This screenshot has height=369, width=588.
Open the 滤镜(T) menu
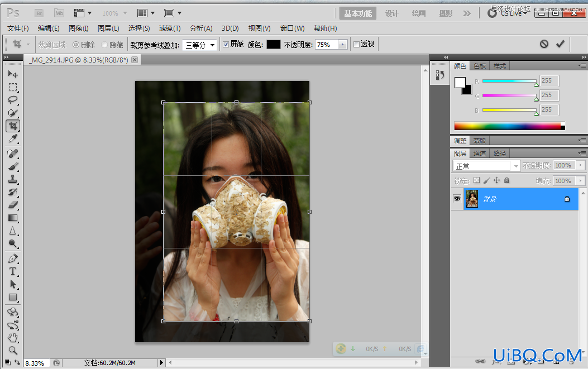coord(170,28)
